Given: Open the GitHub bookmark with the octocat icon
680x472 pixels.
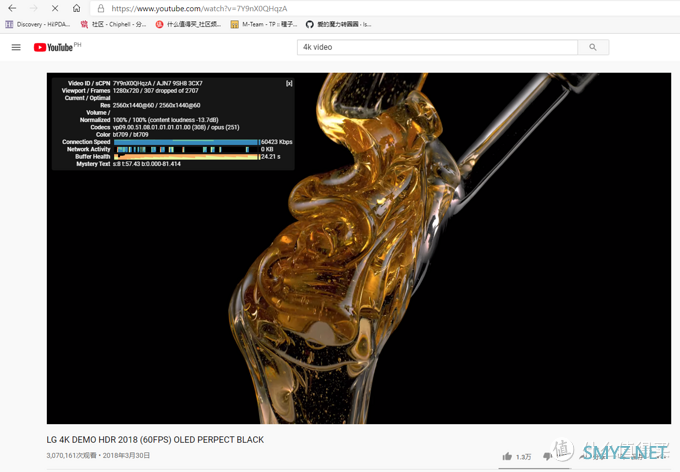Looking at the screenshot, I should click(x=339, y=24).
